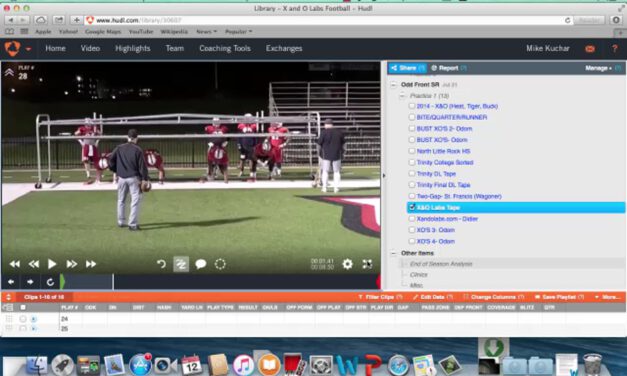Viewport: 627px width, 376px height.
Task: Click the Hudl logo icon
Action: coord(12,48)
